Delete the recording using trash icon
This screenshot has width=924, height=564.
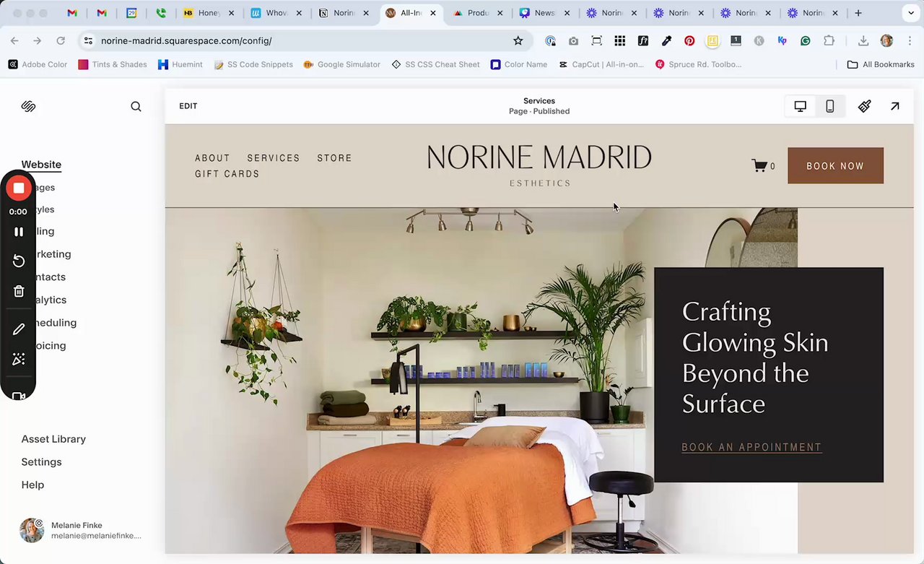coord(19,291)
